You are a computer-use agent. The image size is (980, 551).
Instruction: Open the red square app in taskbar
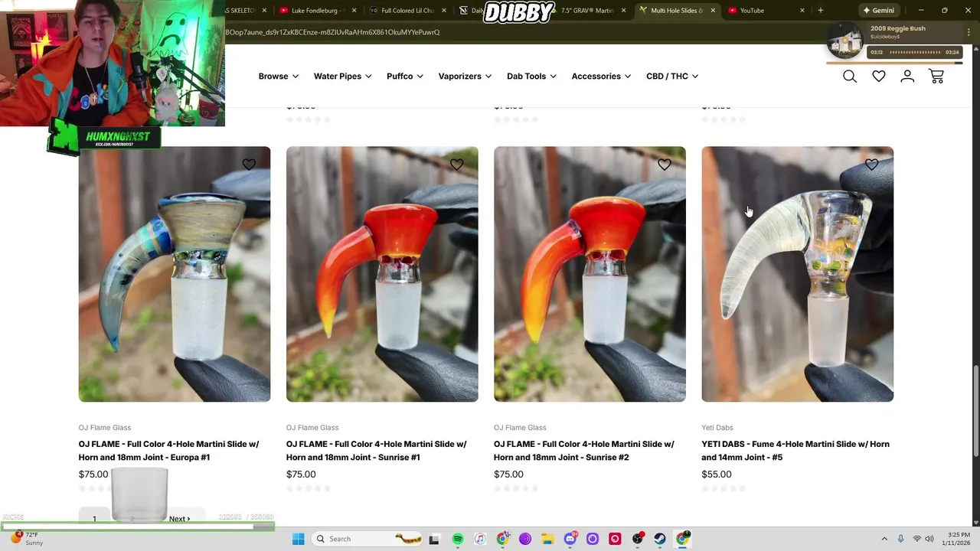coord(615,539)
